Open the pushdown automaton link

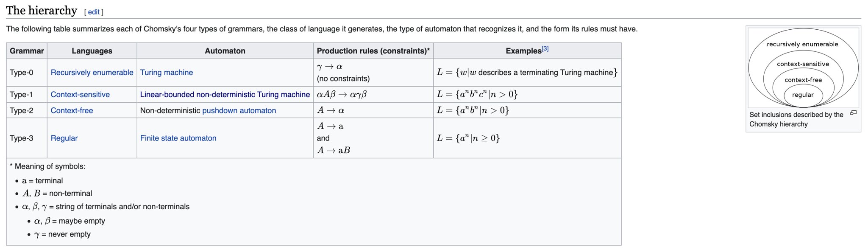coord(239,111)
